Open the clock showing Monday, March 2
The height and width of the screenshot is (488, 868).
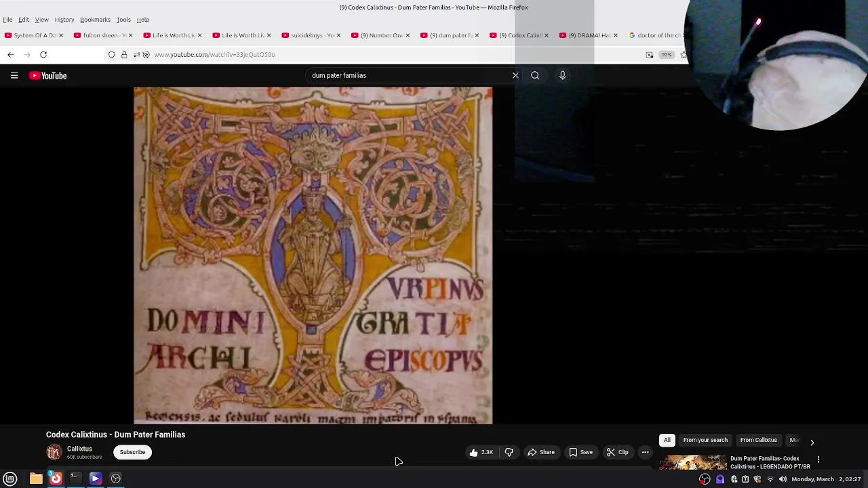pyautogui.click(x=827, y=479)
